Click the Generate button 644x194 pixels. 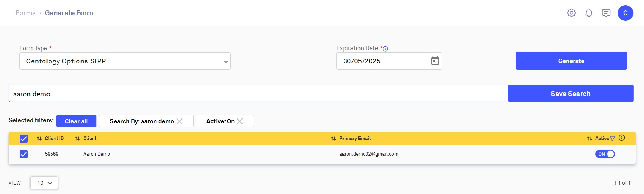point(571,61)
